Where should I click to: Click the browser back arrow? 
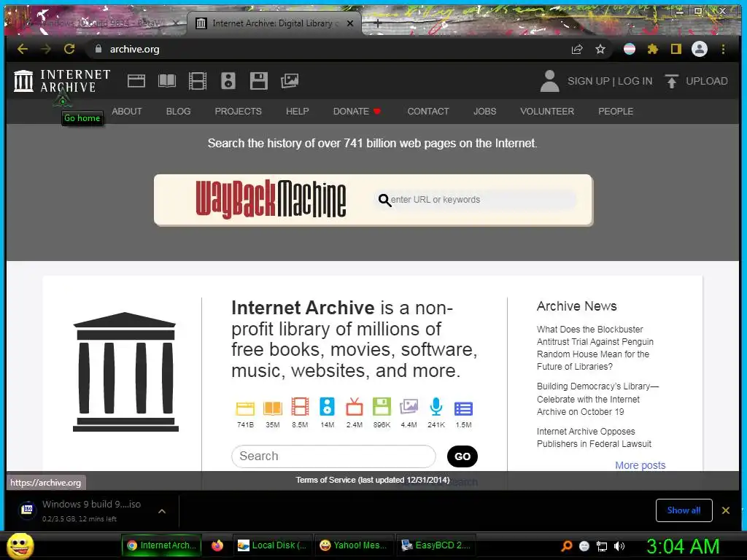pos(23,49)
